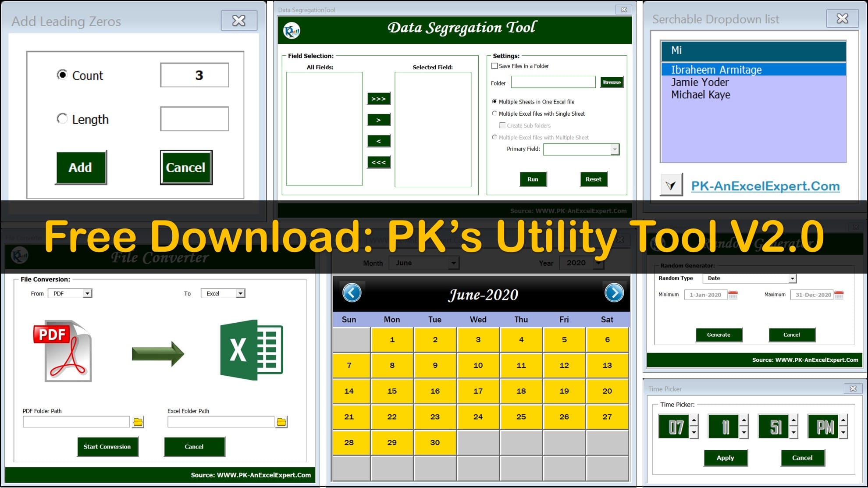The image size is (868, 488).
Task: Select Multiple Sheets in One Excel file
Action: tap(494, 101)
